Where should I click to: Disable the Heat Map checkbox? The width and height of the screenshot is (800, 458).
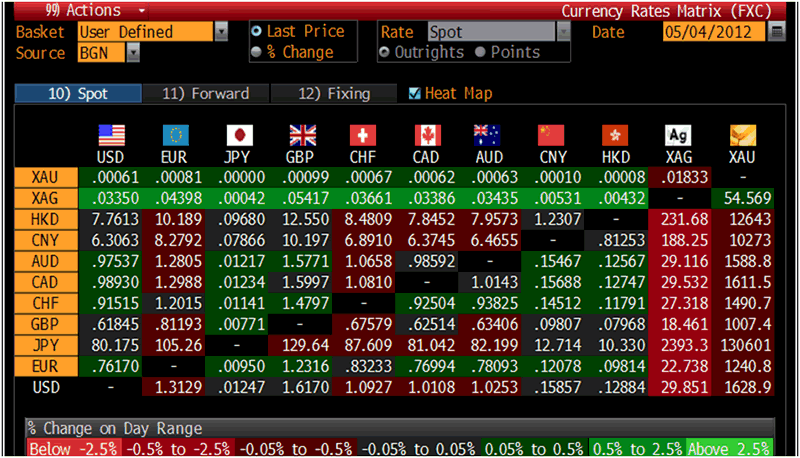click(415, 94)
